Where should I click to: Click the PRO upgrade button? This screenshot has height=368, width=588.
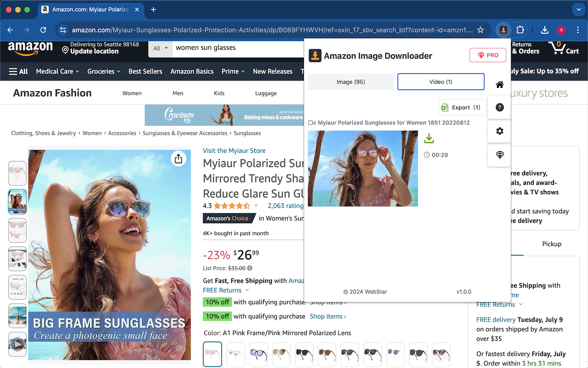click(x=488, y=55)
